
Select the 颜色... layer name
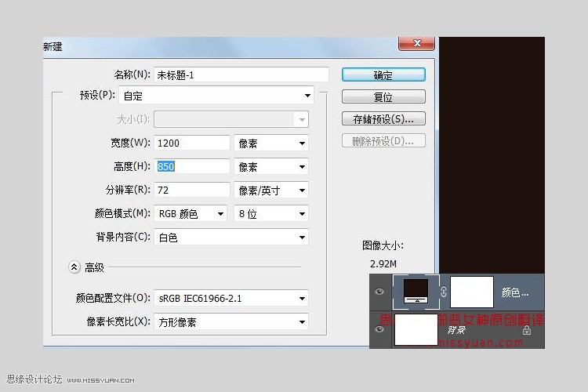(515, 292)
